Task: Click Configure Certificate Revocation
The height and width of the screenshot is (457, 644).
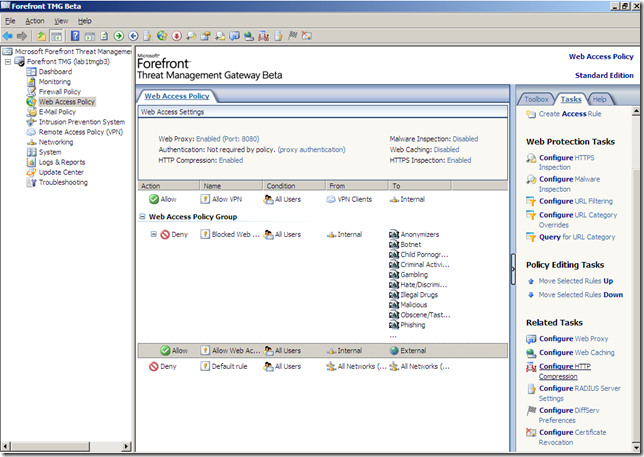Action: (x=572, y=437)
